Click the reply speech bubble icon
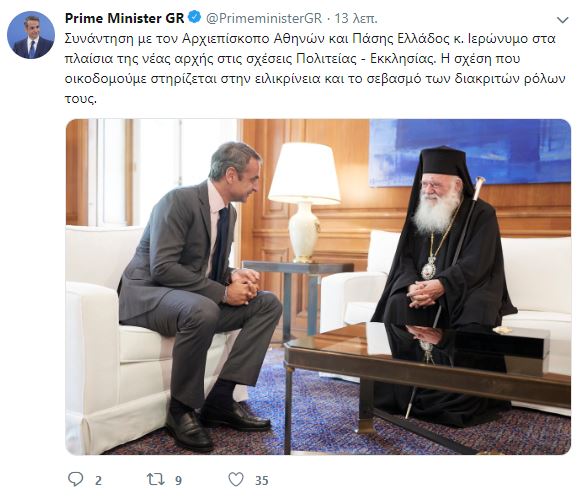The image size is (581, 497). (x=76, y=479)
